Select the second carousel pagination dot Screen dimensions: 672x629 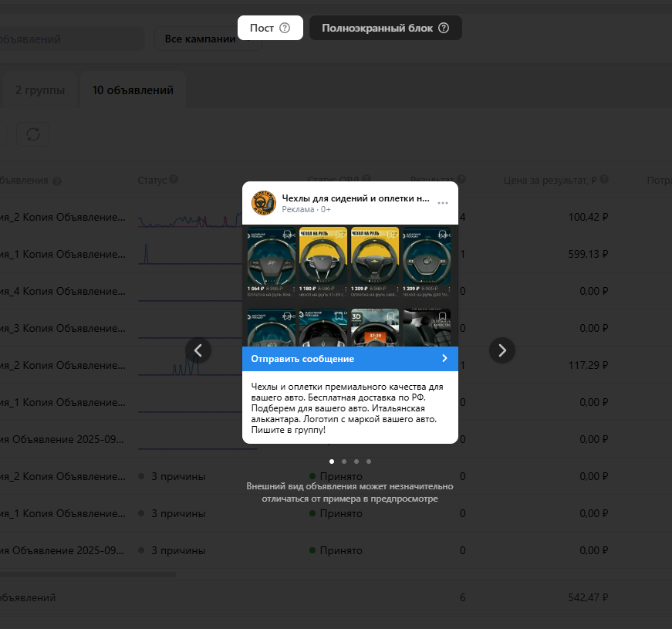point(344,462)
